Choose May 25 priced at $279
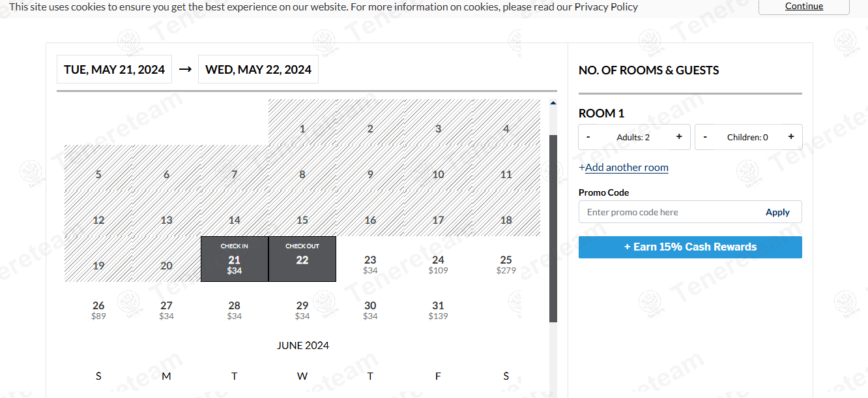Image resolution: width=868 pixels, height=398 pixels. [x=506, y=264]
